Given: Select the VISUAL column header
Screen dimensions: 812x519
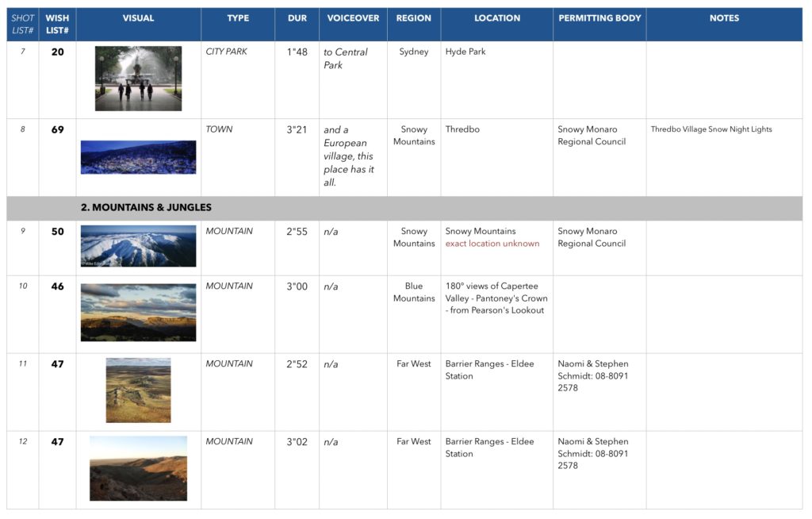Looking at the screenshot, I should 138,25.
